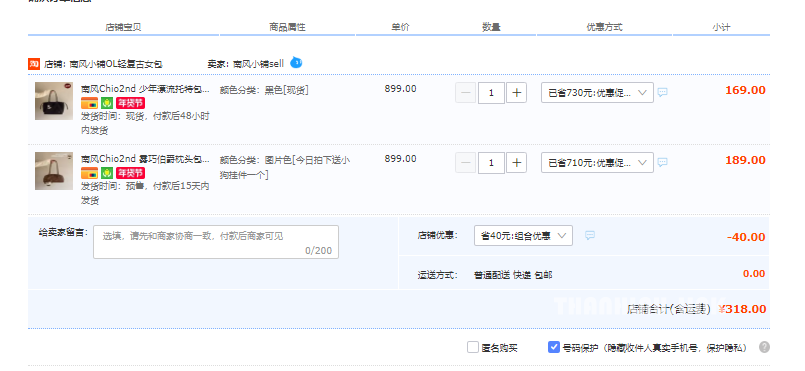Enable 匿名购买 checkbox

coord(473,347)
